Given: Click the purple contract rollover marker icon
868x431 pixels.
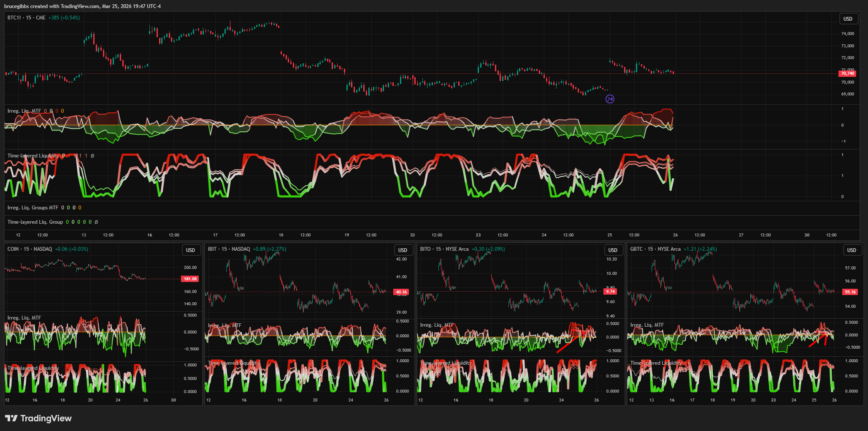Looking at the screenshot, I should (x=610, y=99).
